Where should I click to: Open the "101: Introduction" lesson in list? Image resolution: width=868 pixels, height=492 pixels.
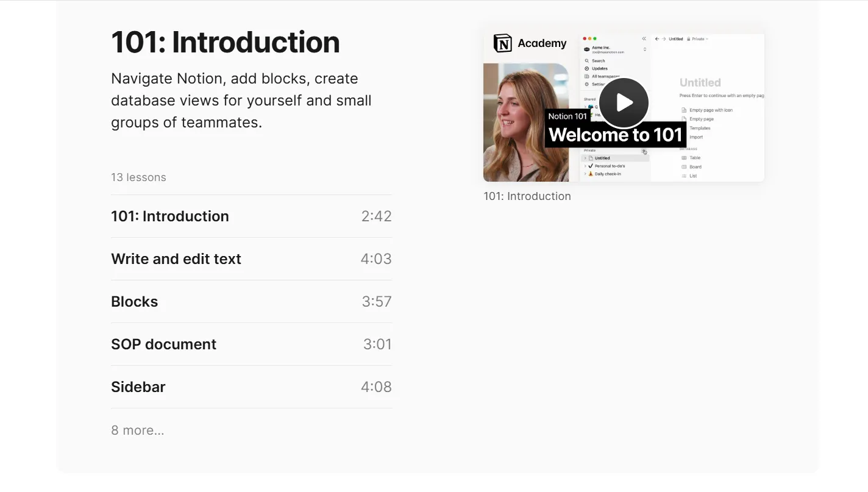tap(170, 216)
